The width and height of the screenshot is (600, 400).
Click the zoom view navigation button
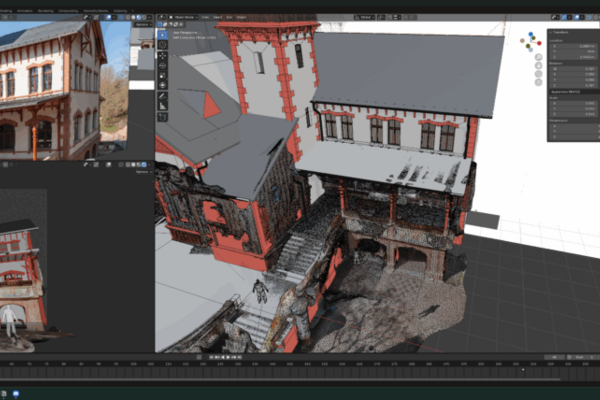click(538, 57)
